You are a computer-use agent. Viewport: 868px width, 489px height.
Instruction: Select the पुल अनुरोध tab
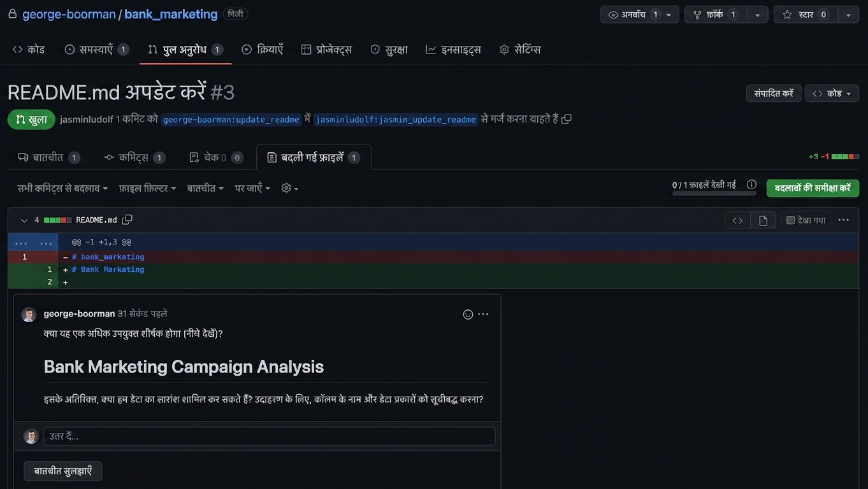point(185,50)
